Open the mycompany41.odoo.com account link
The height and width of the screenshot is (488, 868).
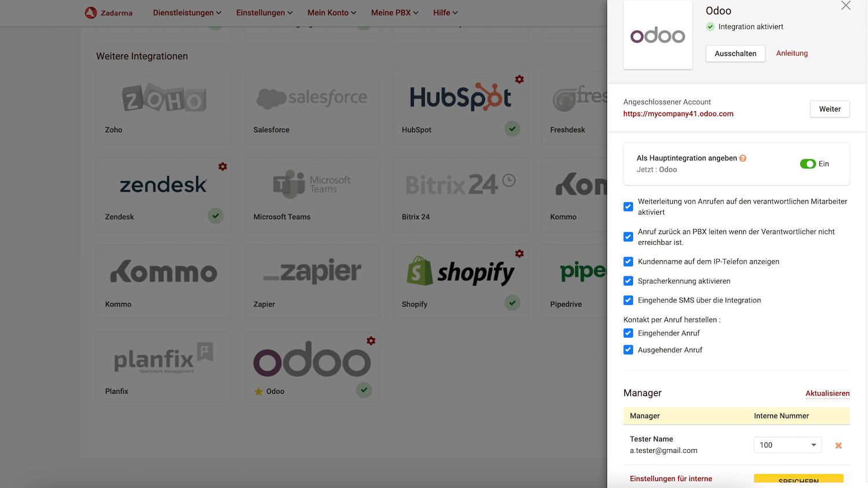click(678, 114)
